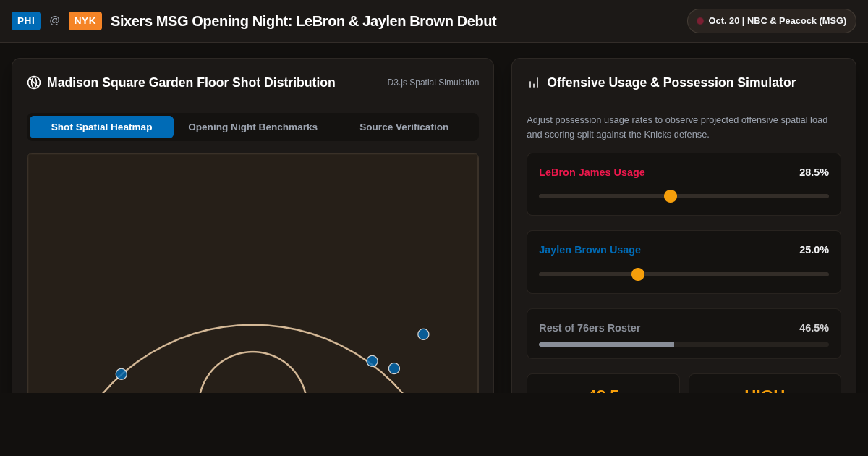This screenshot has height=456, width=868.
Task: Click the Offensive Usage & Possession Simulator heading
Action: pyautogui.click(x=671, y=83)
